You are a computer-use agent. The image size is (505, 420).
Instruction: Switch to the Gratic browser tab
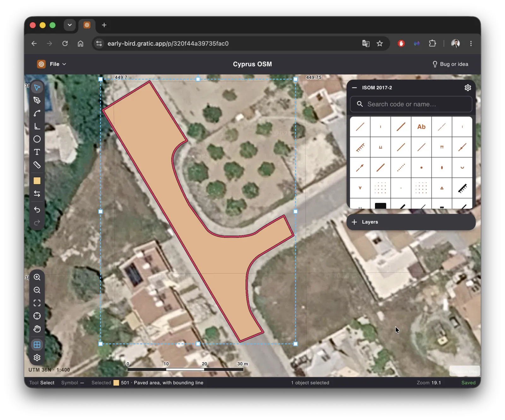pyautogui.click(x=87, y=25)
